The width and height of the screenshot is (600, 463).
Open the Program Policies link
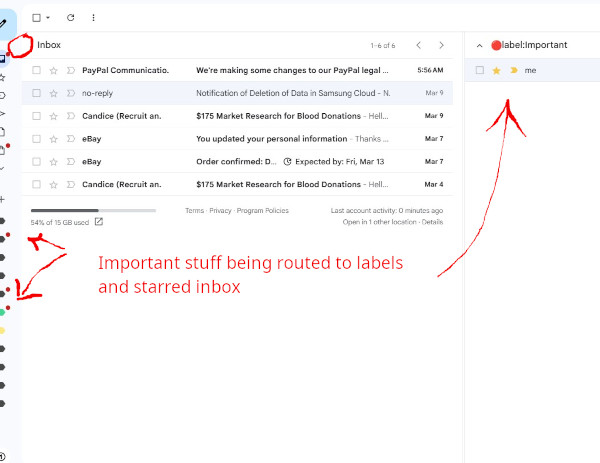263,211
